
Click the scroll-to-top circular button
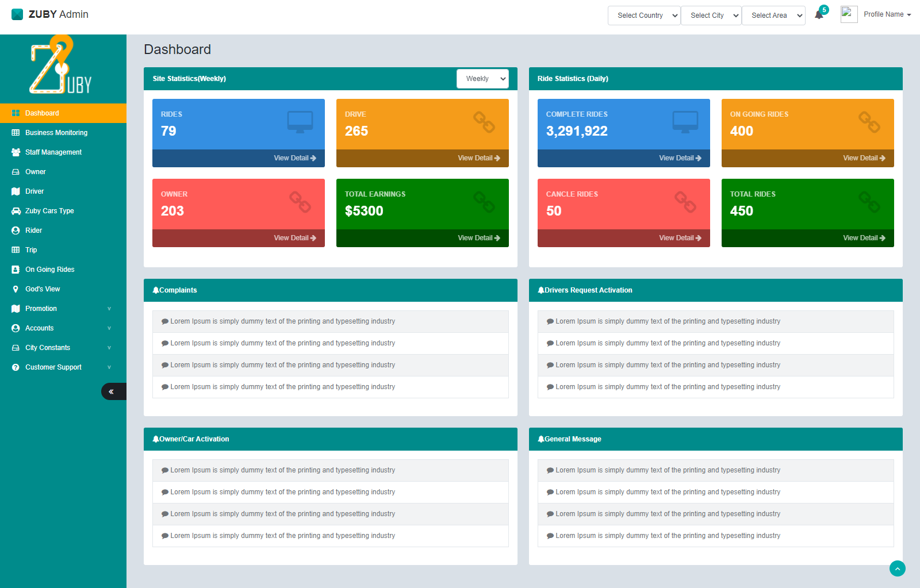coord(897,568)
